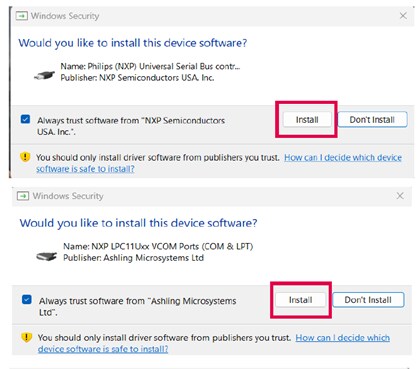Open the safe-to-install help link in the Ashling Microsystems dialog
The image size is (420, 369).
pos(214,343)
